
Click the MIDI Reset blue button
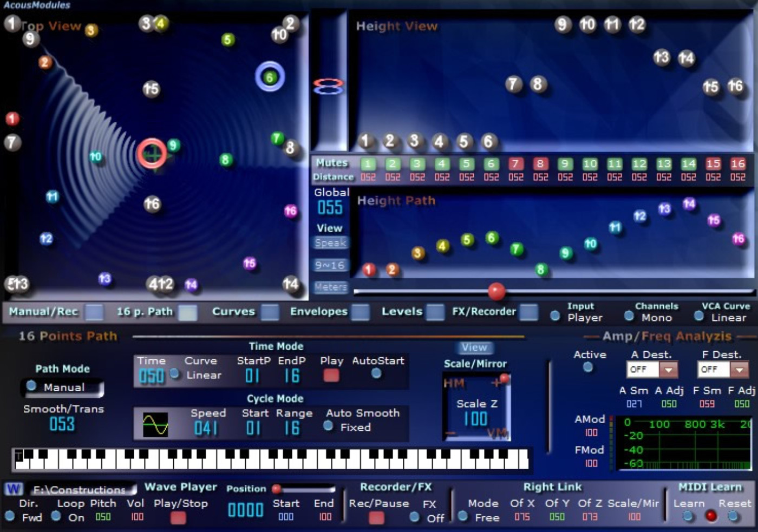pyautogui.click(x=733, y=516)
